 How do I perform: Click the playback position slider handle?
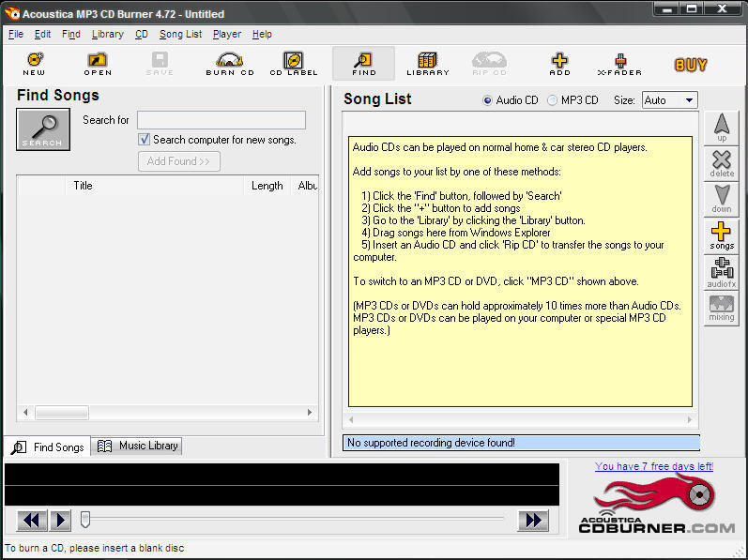tap(85, 520)
